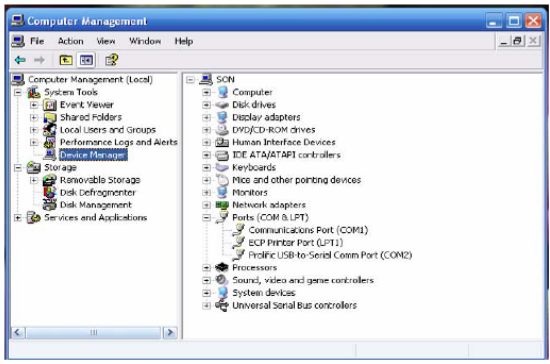Click the Forward arrow toolbar icon

pos(39,60)
